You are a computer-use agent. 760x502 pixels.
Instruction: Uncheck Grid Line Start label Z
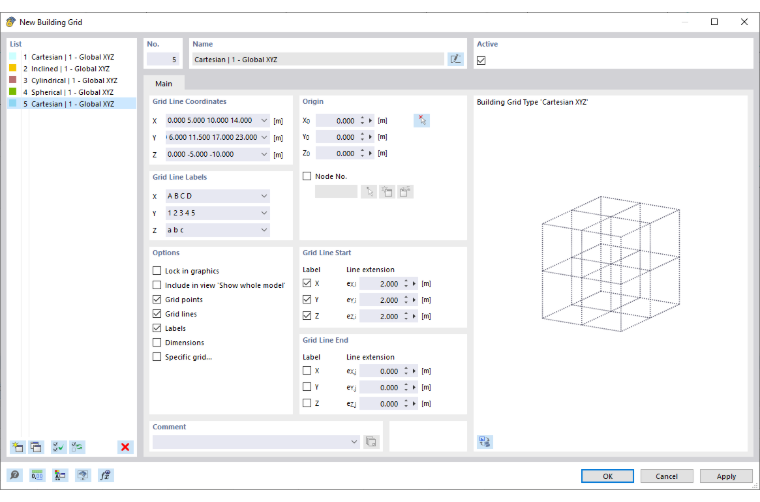[x=307, y=315]
